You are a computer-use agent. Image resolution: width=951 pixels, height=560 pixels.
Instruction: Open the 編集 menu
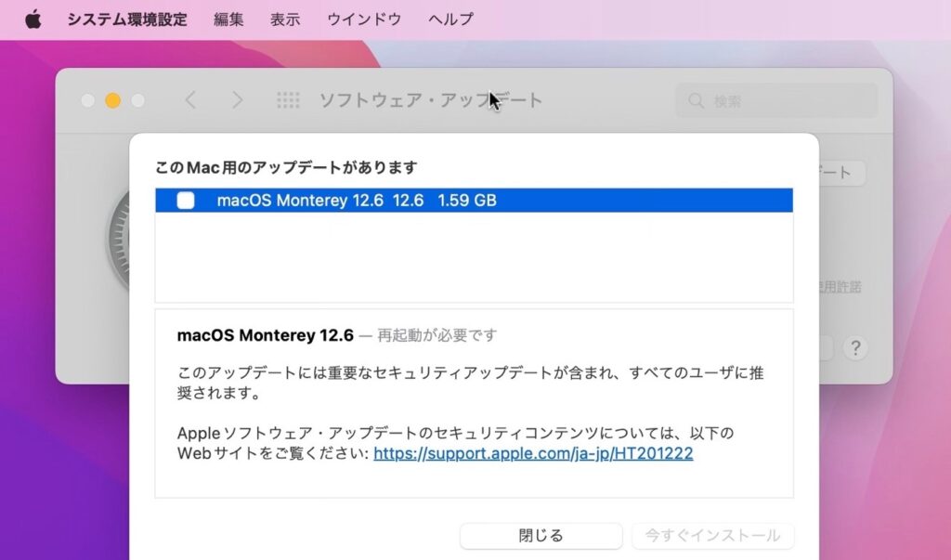228,19
